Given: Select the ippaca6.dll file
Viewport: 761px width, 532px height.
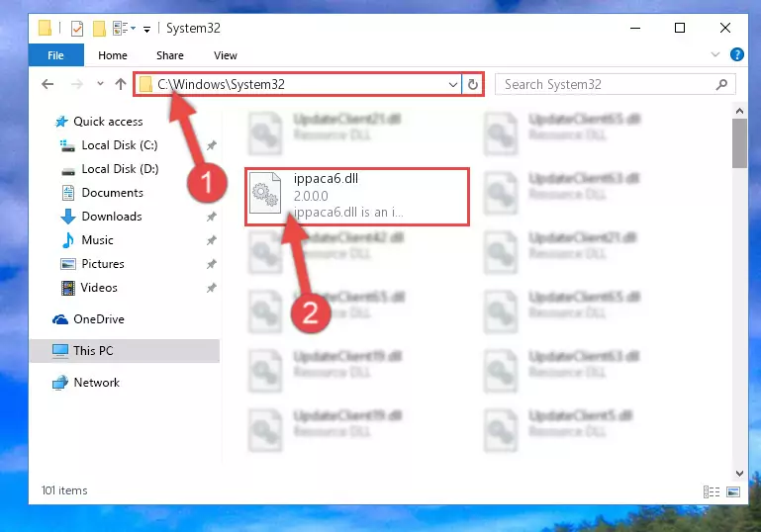Looking at the screenshot, I should tap(357, 197).
